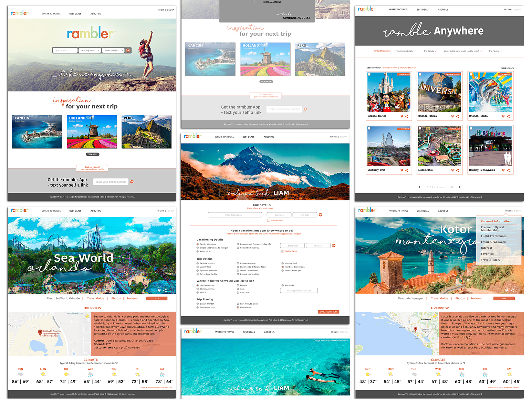Open the Cancun thumbnail on the hiker landing page
Image resolution: width=532 pixels, height=399 pixels.
coord(37,132)
